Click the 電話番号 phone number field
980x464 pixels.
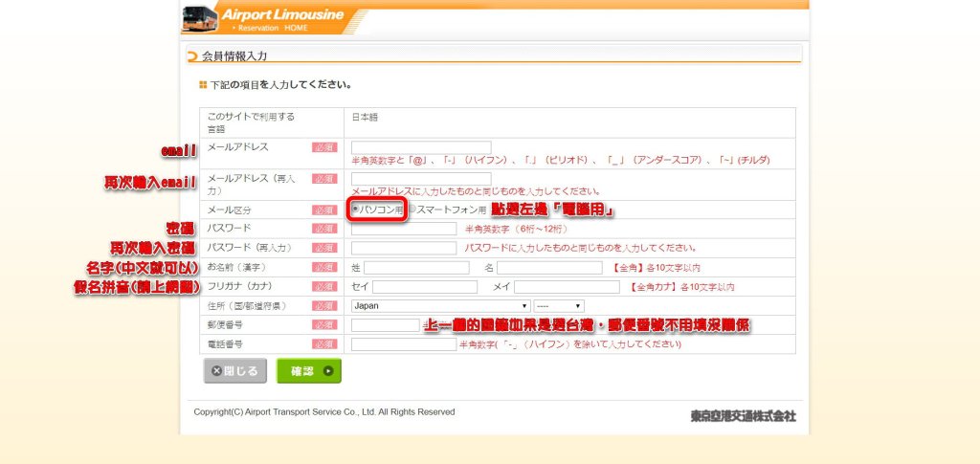[404, 344]
